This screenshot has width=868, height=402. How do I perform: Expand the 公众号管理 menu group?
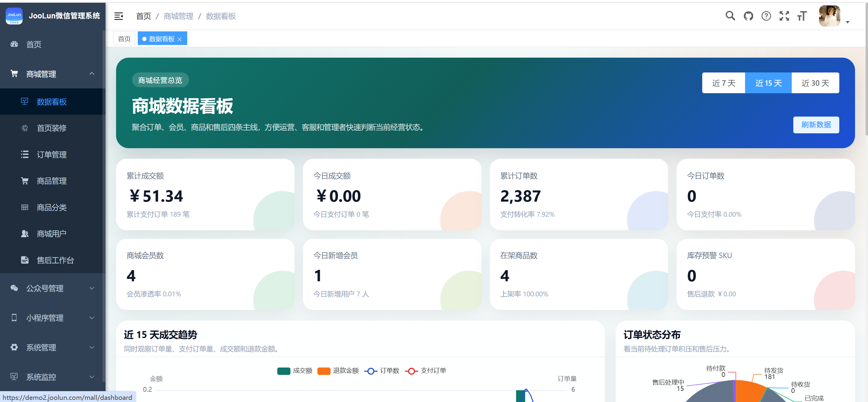[52, 288]
